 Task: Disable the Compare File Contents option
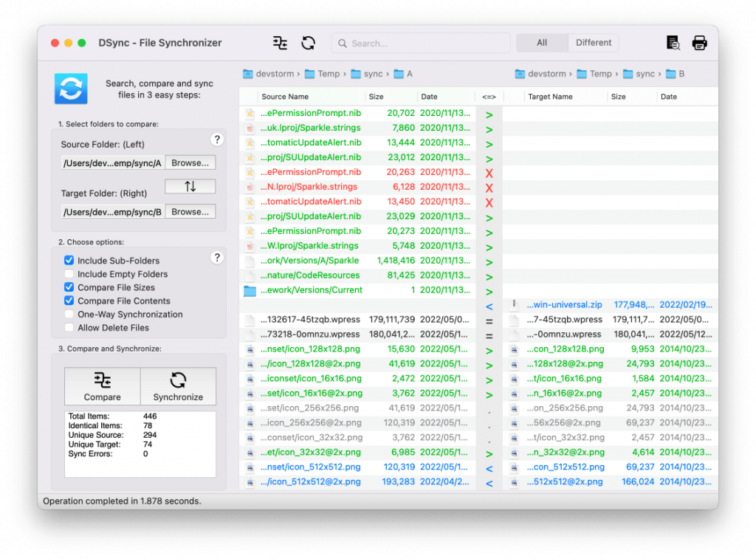69,301
